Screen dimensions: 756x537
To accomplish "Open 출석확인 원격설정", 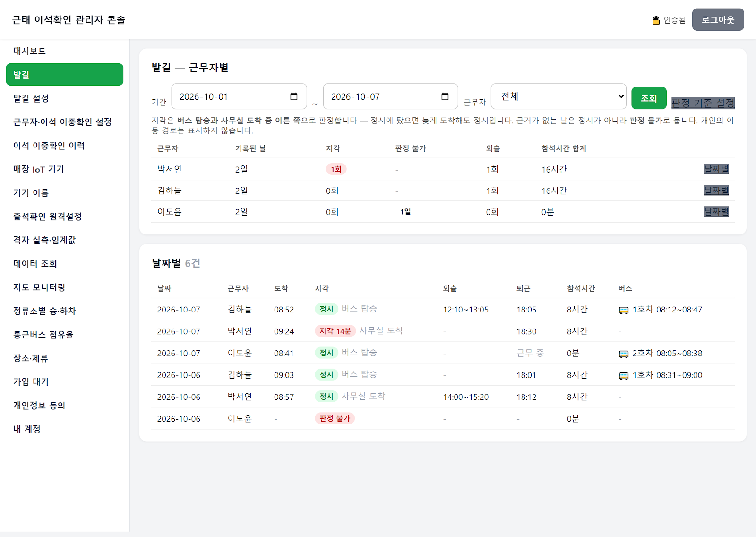I will point(65,217).
